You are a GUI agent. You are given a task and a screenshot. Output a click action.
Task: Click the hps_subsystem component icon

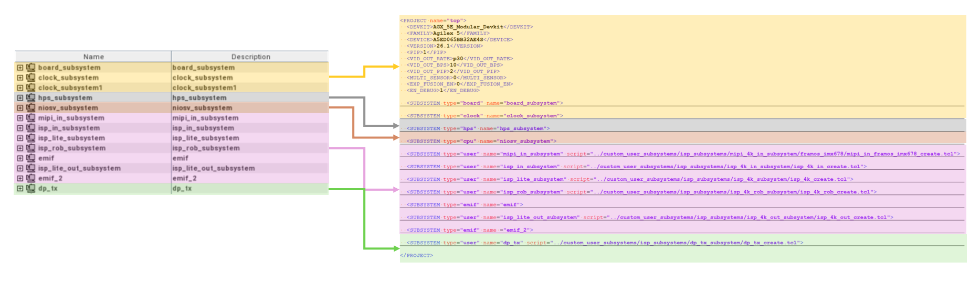(x=30, y=98)
